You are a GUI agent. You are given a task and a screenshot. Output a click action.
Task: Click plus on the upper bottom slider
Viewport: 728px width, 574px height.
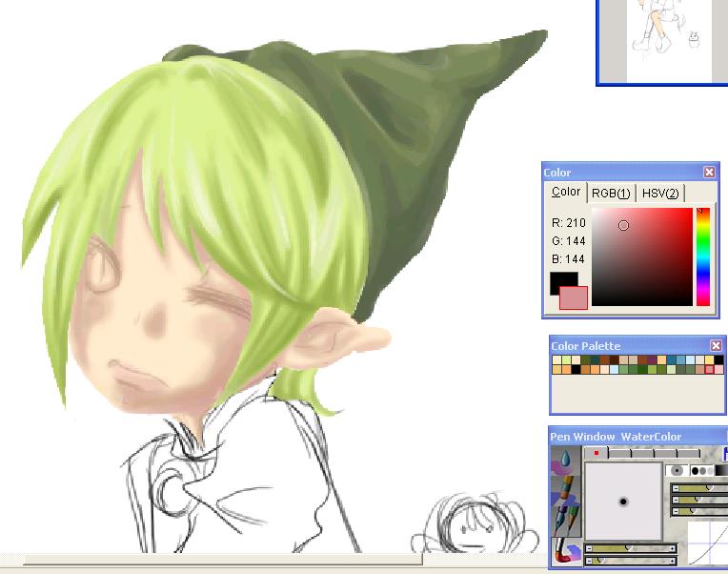673,548
